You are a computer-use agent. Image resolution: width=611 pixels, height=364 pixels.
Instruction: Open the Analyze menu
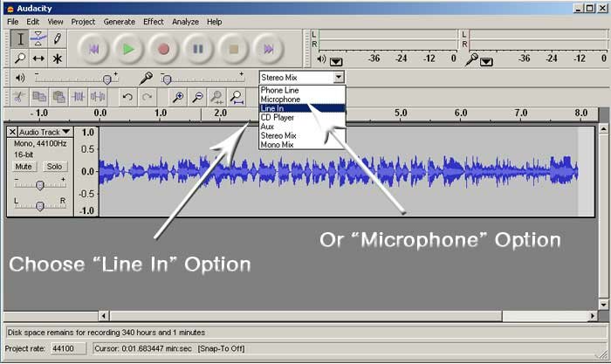coord(185,22)
